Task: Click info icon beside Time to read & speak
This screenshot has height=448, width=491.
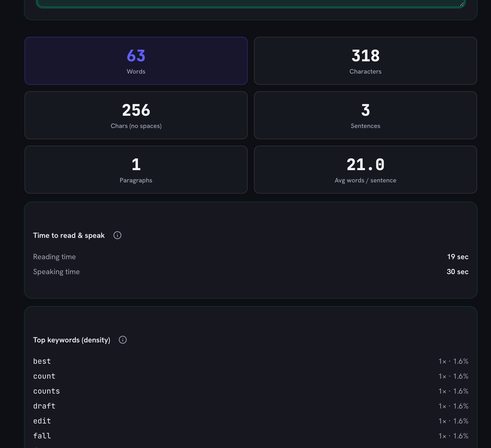Action: pyautogui.click(x=117, y=235)
